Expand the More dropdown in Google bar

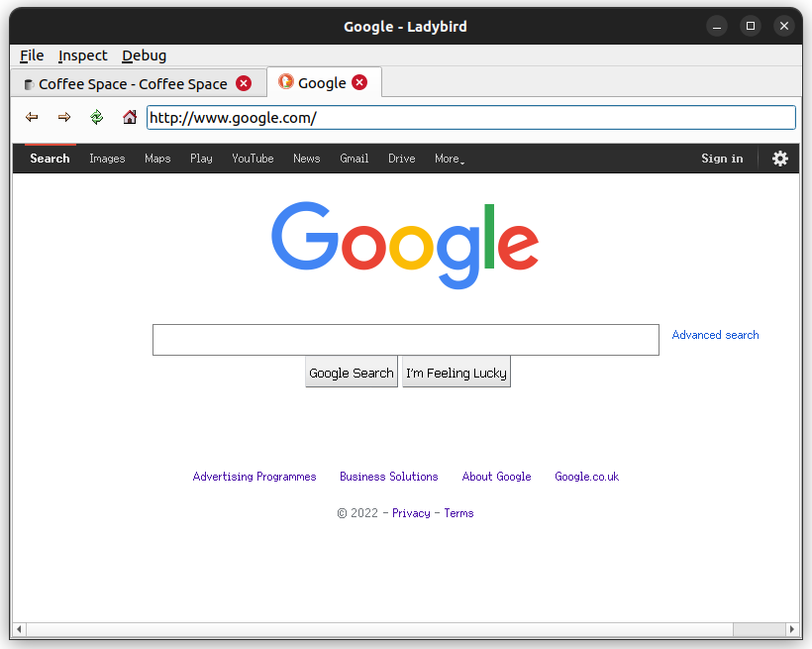tap(450, 159)
